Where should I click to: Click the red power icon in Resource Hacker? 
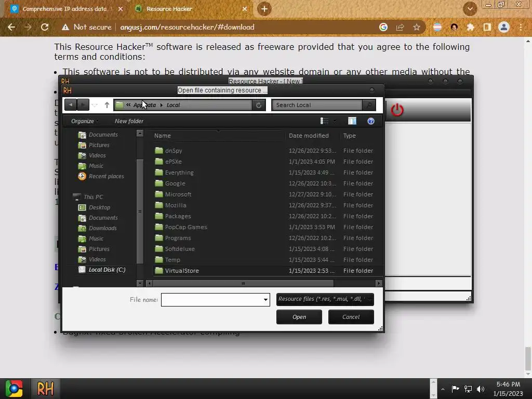pyautogui.click(x=397, y=110)
